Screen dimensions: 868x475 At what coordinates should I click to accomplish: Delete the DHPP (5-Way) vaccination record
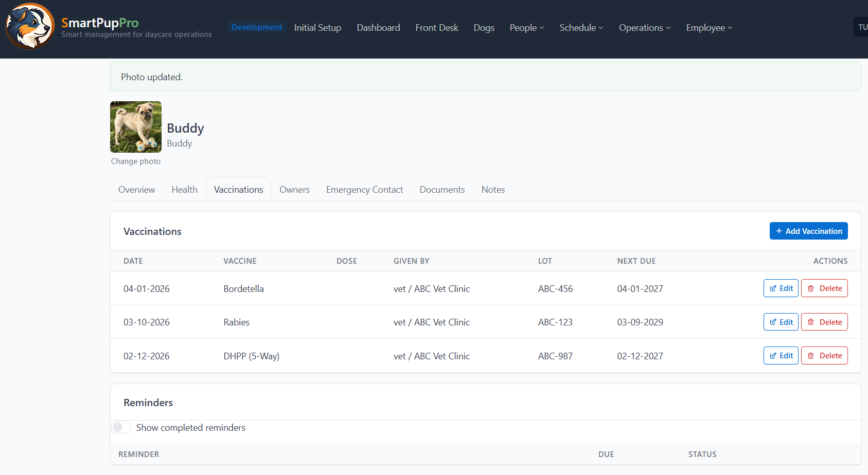point(824,356)
